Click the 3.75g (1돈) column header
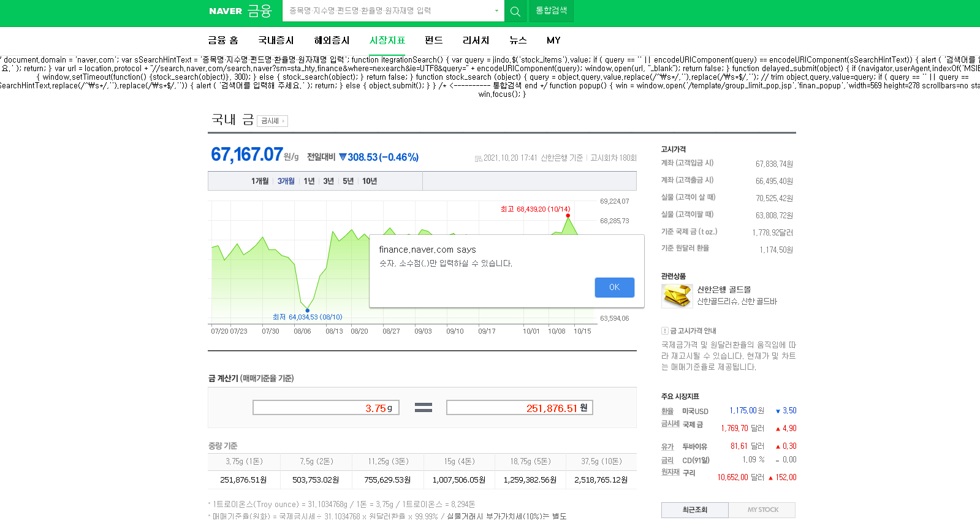This screenshot has height=531, width=980. coord(244,461)
